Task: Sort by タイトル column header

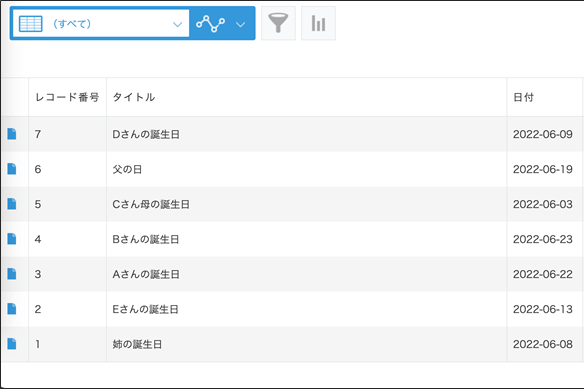Action: [x=307, y=97]
